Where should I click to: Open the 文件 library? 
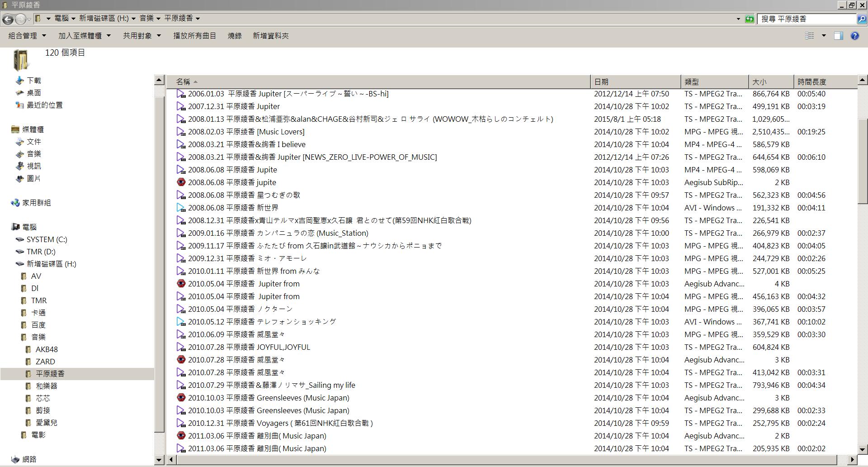[33, 142]
